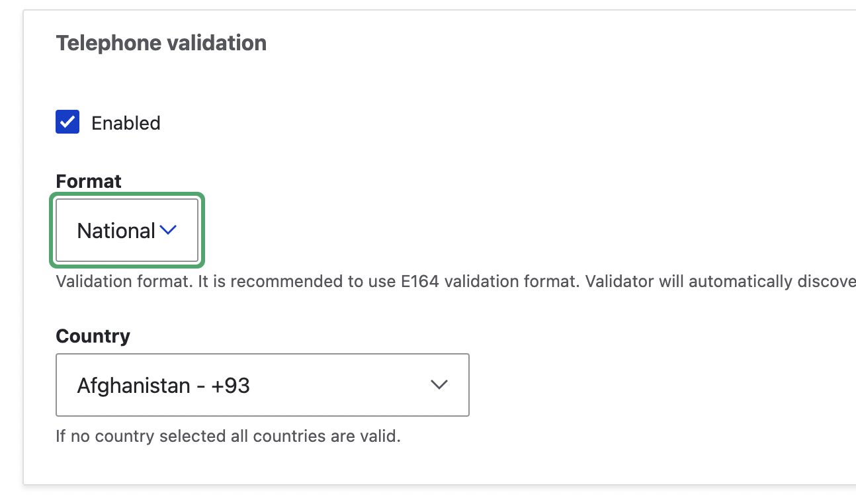
Task: Click the "National" format value
Action: click(x=116, y=231)
